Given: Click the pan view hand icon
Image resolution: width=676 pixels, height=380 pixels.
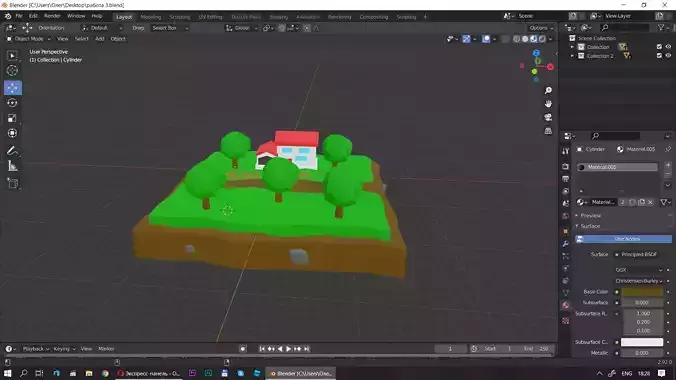Looking at the screenshot, I should (x=548, y=104).
